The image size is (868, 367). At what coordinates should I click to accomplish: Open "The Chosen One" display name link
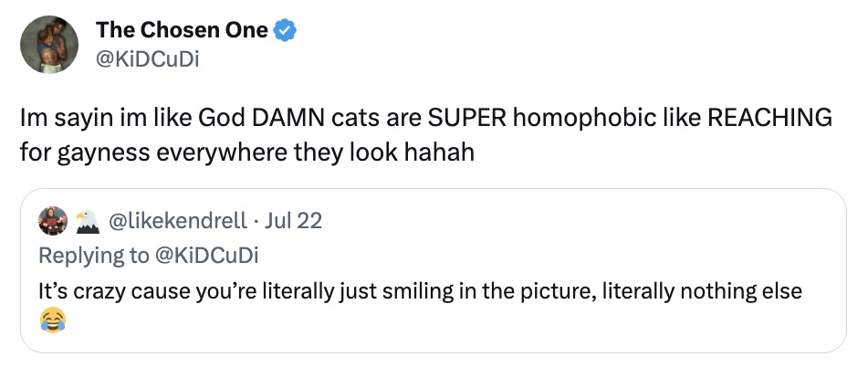click(182, 29)
